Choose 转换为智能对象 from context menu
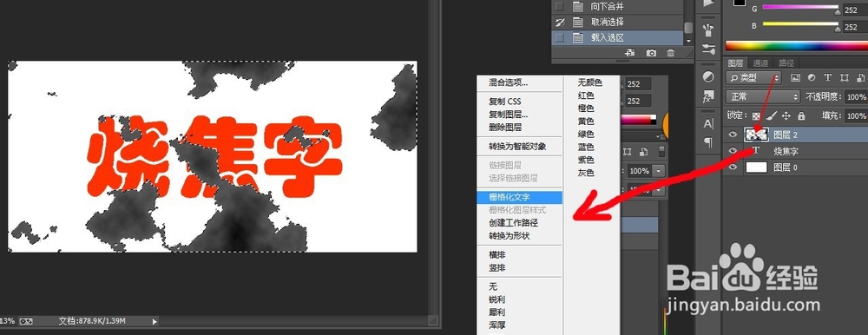Viewport: 868px width, 335px height. click(517, 147)
